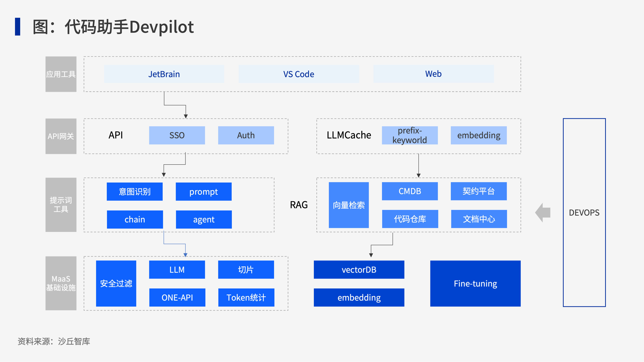Select the Auth block
This screenshot has width=644, height=362.
(x=246, y=135)
